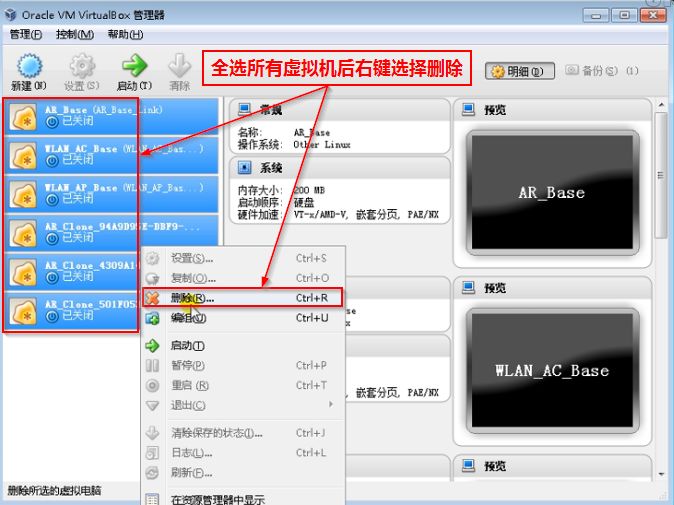This screenshot has height=505, width=674.
Task: Click the AR_Base (AR_Base_Link) name text
Action: click(x=104, y=110)
